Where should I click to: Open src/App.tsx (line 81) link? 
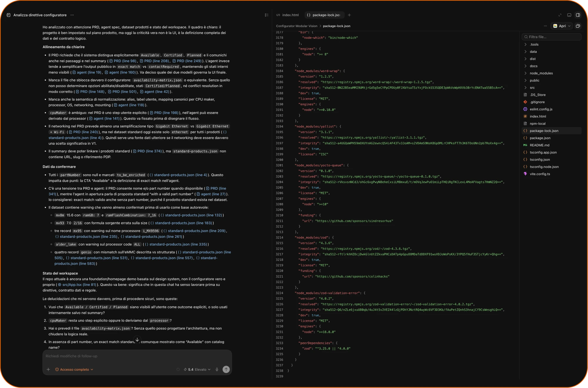77,285
